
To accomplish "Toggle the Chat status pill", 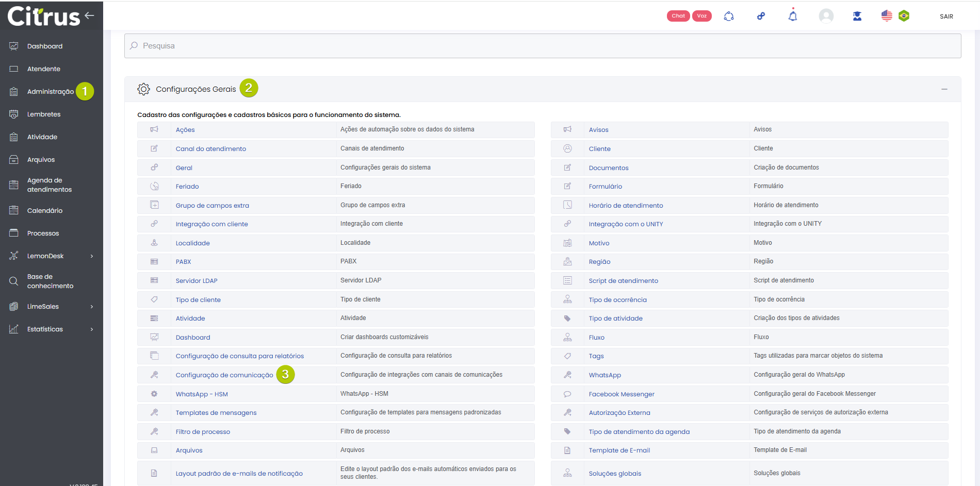I will coord(678,16).
